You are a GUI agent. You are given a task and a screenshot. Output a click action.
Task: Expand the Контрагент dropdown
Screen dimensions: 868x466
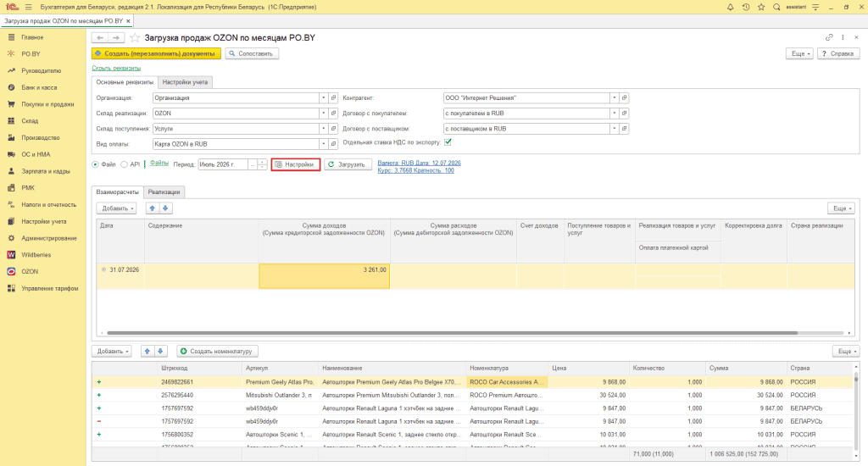(x=614, y=98)
